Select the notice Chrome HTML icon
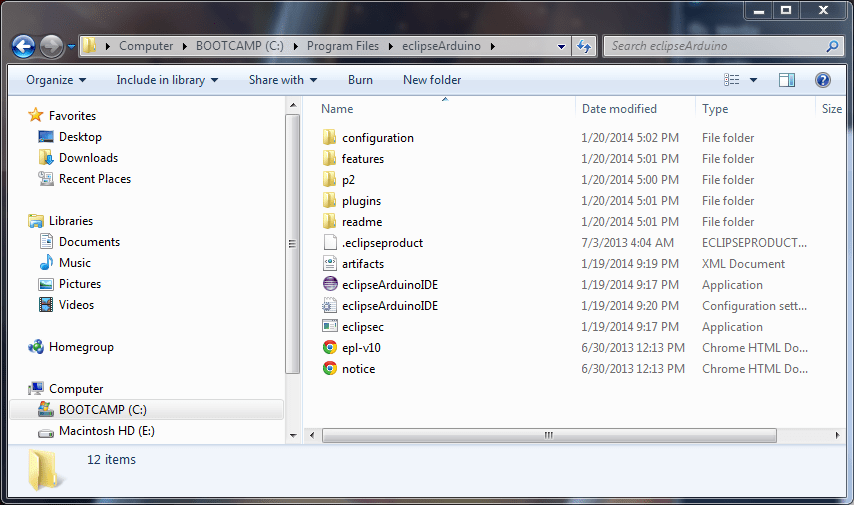The image size is (854, 505). [330, 368]
